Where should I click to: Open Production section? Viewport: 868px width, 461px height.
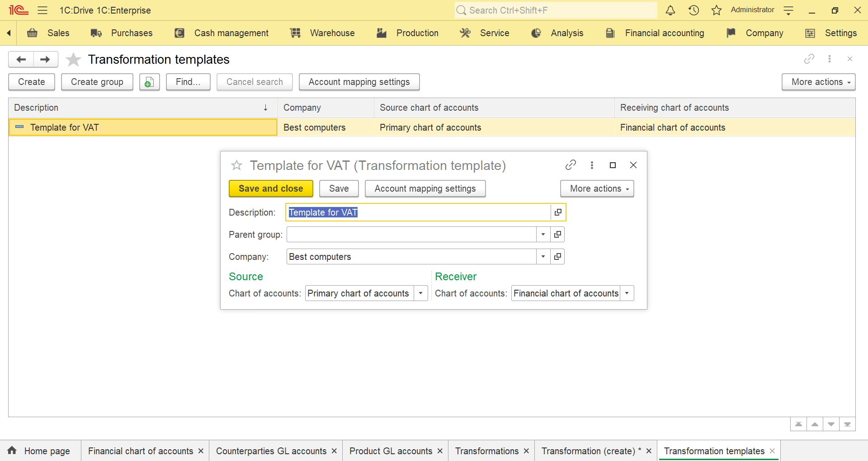coord(407,33)
